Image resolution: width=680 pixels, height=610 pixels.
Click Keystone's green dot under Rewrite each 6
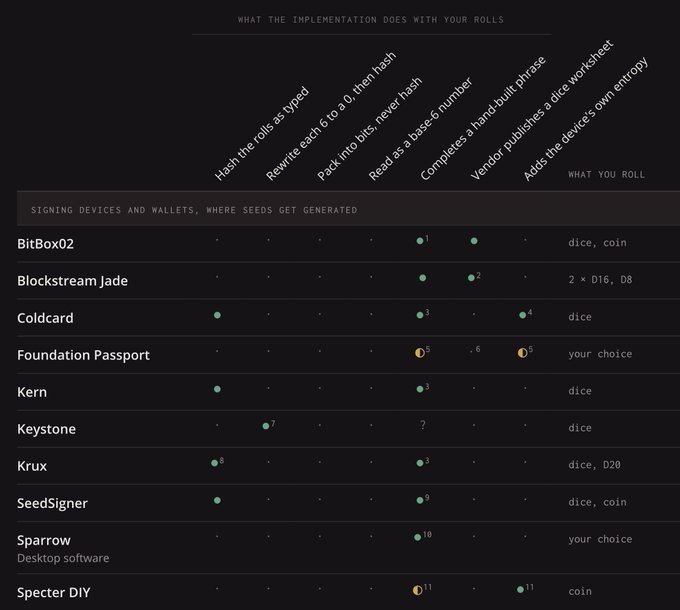coord(266,426)
